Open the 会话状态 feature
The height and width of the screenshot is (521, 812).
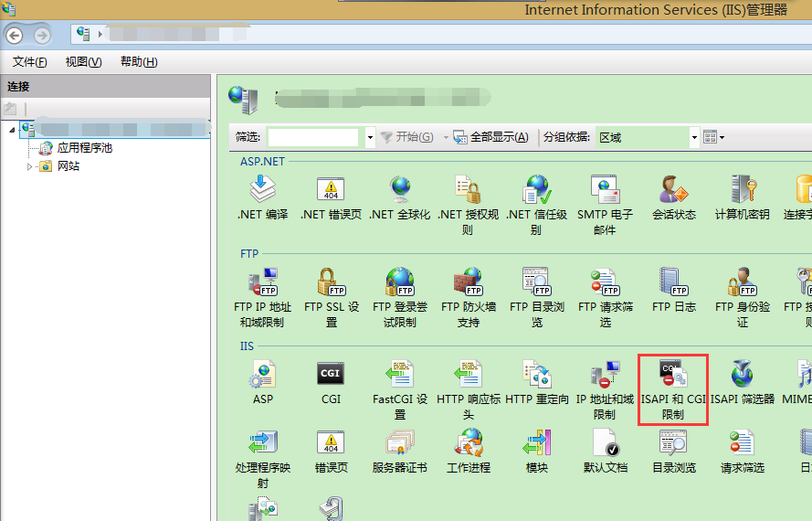click(x=674, y=197)
